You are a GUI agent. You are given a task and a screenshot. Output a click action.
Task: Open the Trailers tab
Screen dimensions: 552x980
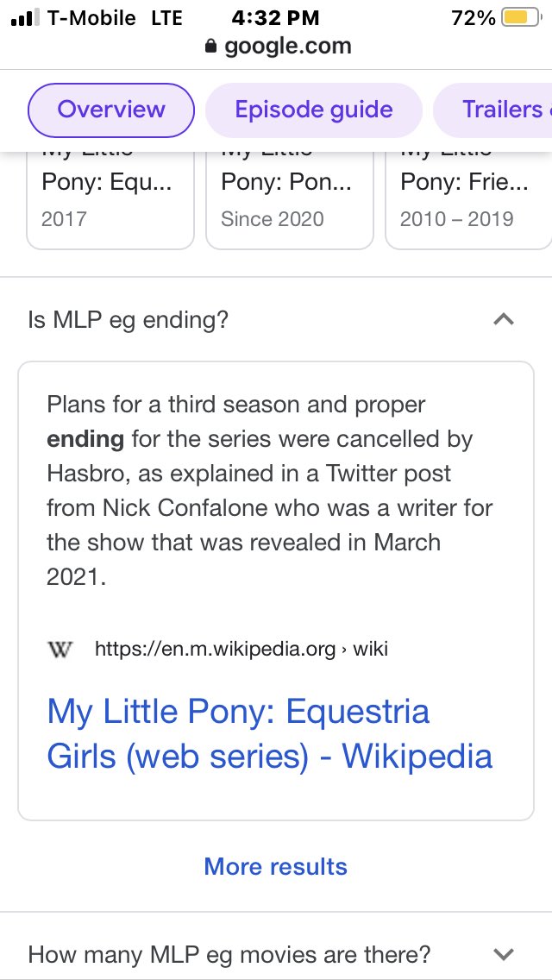click(500, 110)
